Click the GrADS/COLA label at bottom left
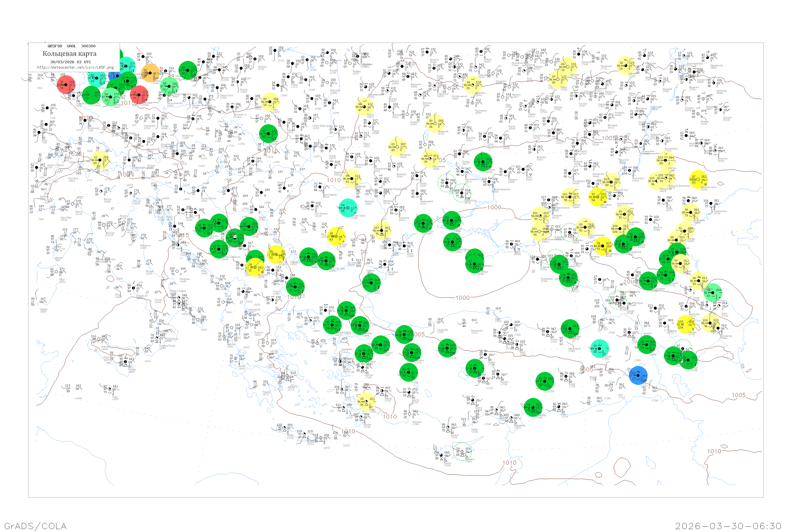The image size is (798, 532). [x=35, y=526]
